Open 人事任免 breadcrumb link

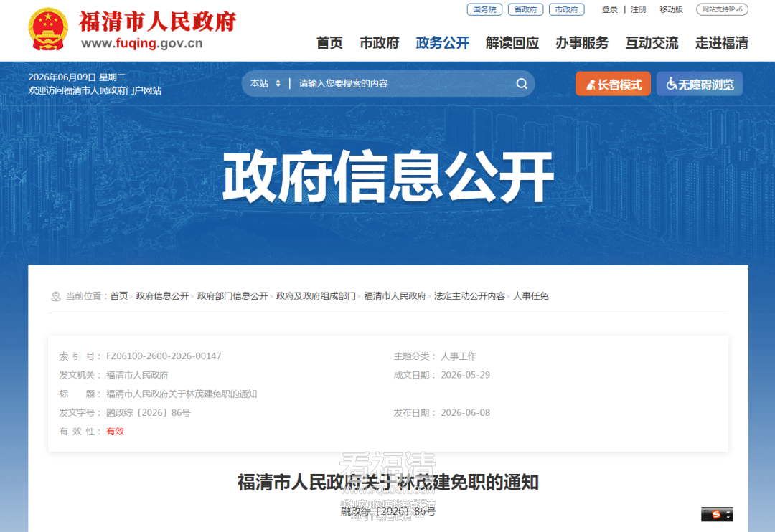(x=530, y=296)
